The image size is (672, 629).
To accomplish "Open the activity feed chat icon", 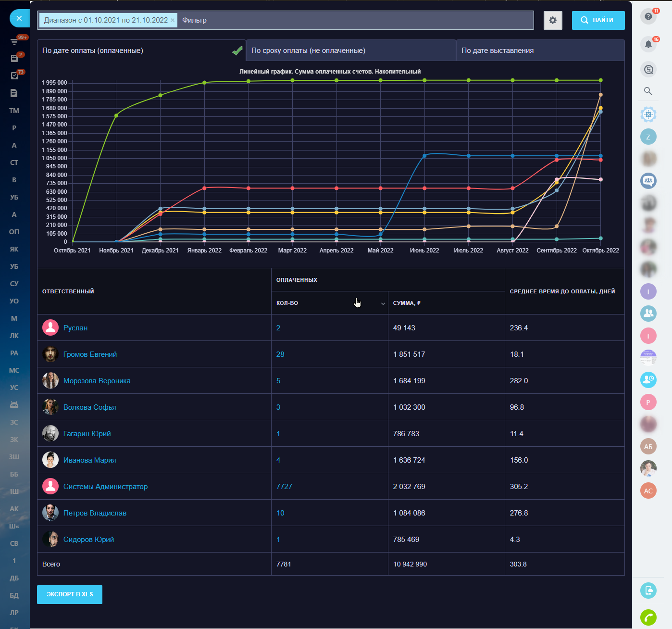I will click(648, 70).
